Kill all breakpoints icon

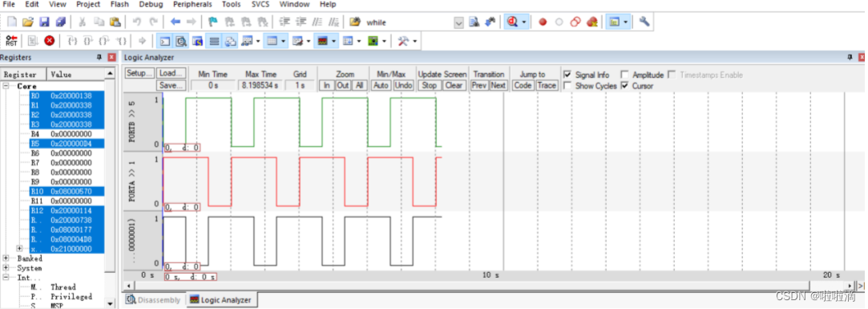click(591, 22)
